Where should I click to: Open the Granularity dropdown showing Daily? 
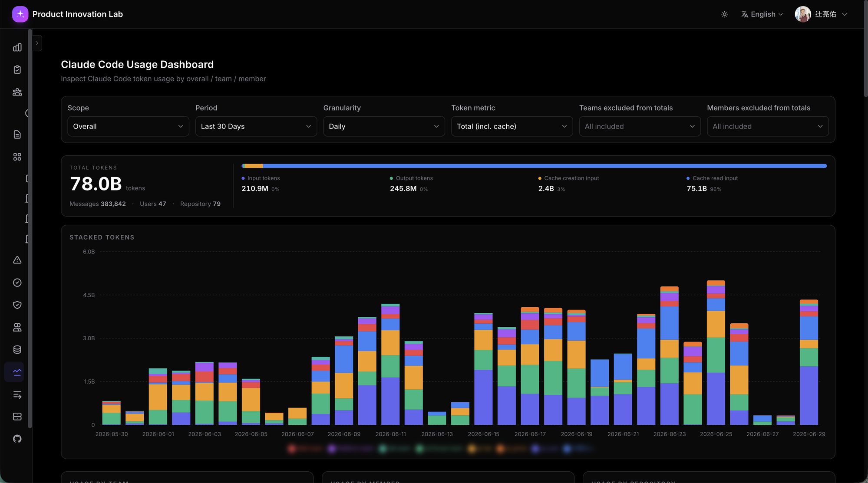tap(384, 126)
